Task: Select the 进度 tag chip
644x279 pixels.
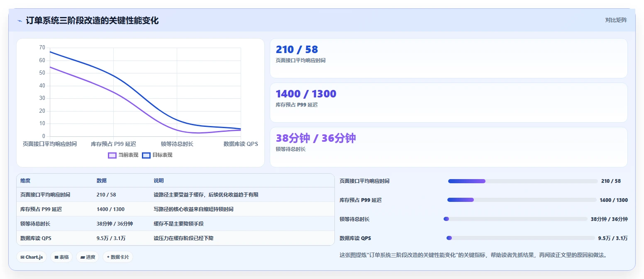Action: point(88,257)
